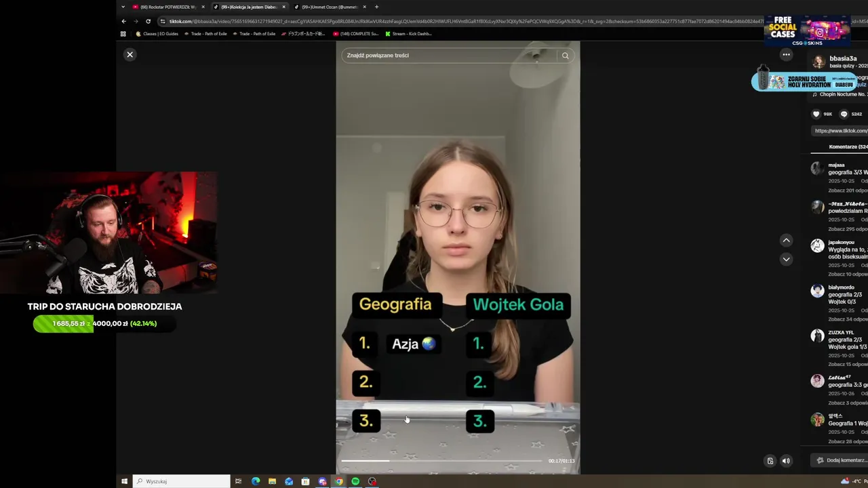Open the three-dots more options menu
The height and width of the screenshot is (488, 868).
point(786,54)
